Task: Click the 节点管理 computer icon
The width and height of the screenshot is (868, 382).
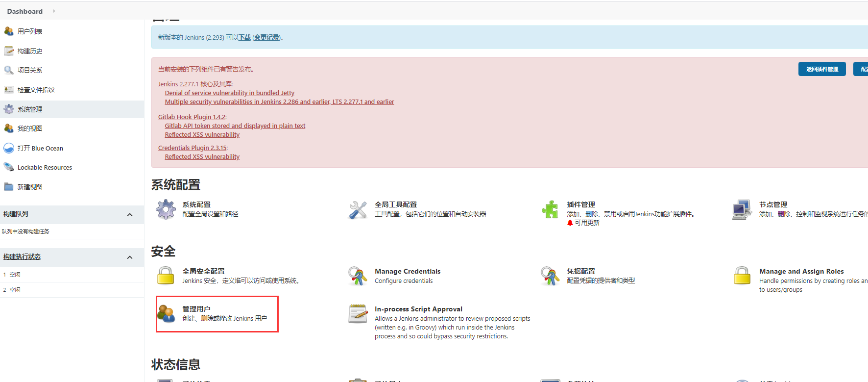Action: click(x=742, y=210)
